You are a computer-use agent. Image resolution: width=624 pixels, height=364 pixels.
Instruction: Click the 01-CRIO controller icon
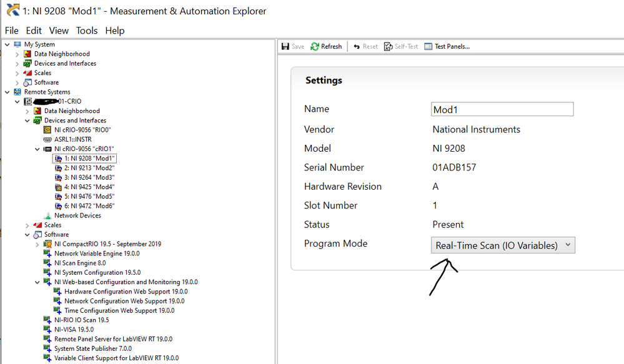tap(27, 101)
